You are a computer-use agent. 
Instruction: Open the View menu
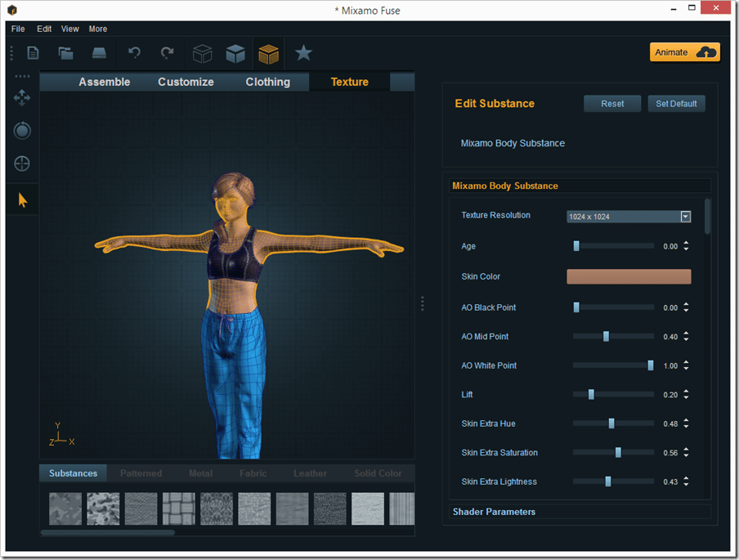pyautogui.click(x=69, y=29)
